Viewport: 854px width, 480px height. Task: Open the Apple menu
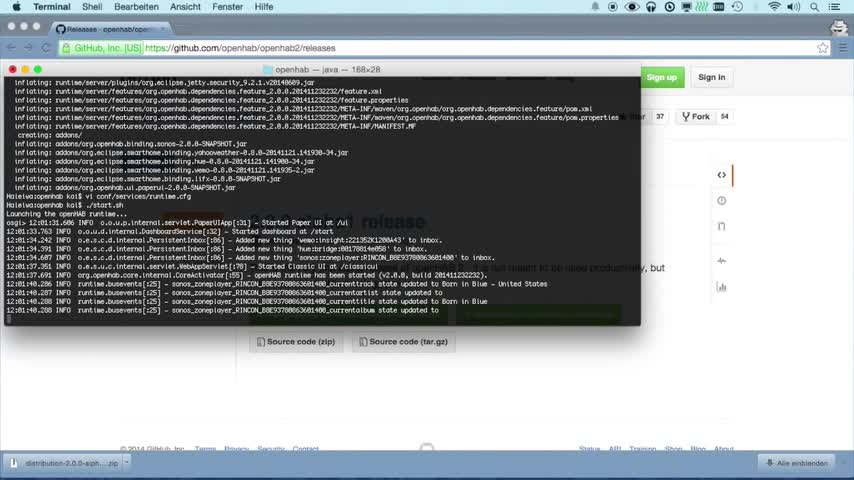tap(16, 7)
